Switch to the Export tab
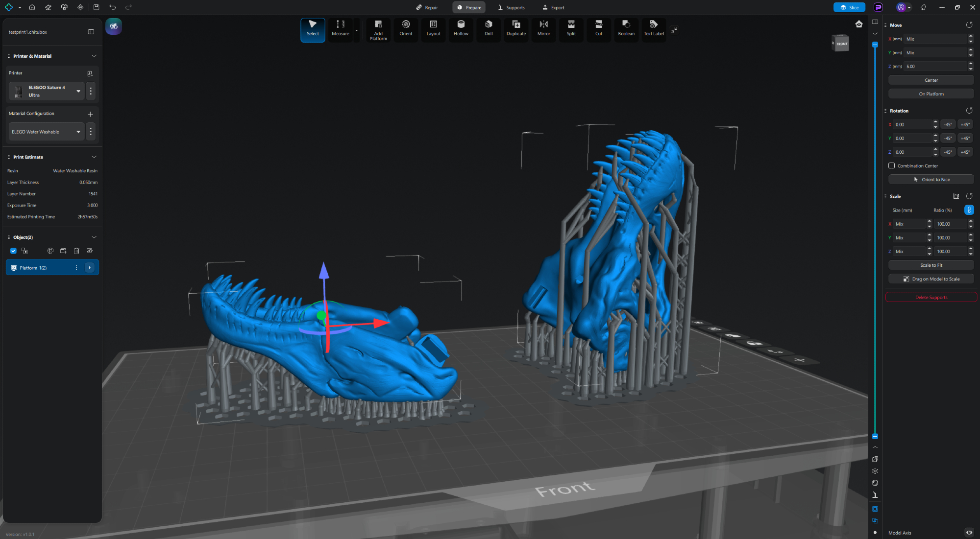 [x=553, y=7]
